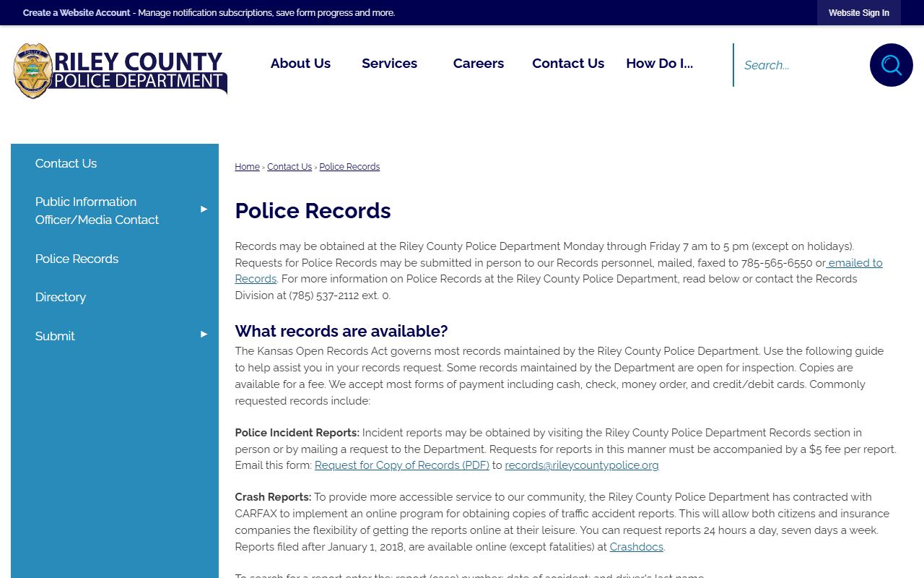Open Directory from the sidebar

(x=115, y=297)
